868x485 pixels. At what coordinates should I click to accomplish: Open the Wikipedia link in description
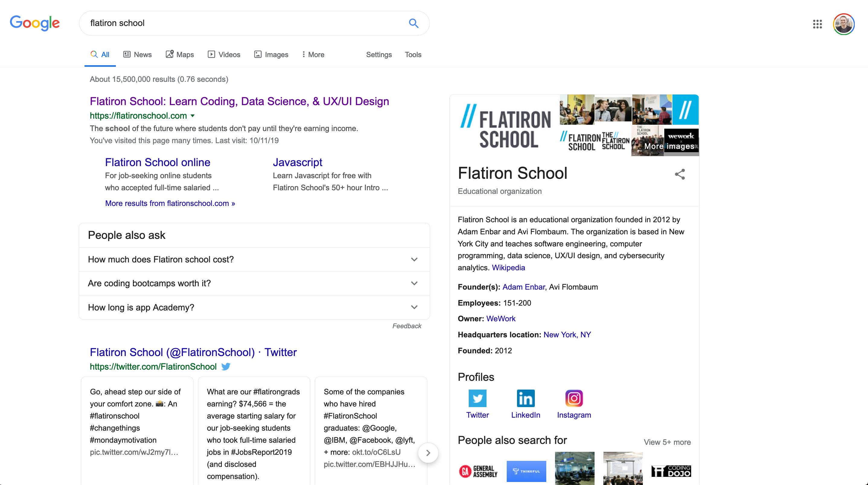pos(508,268)
